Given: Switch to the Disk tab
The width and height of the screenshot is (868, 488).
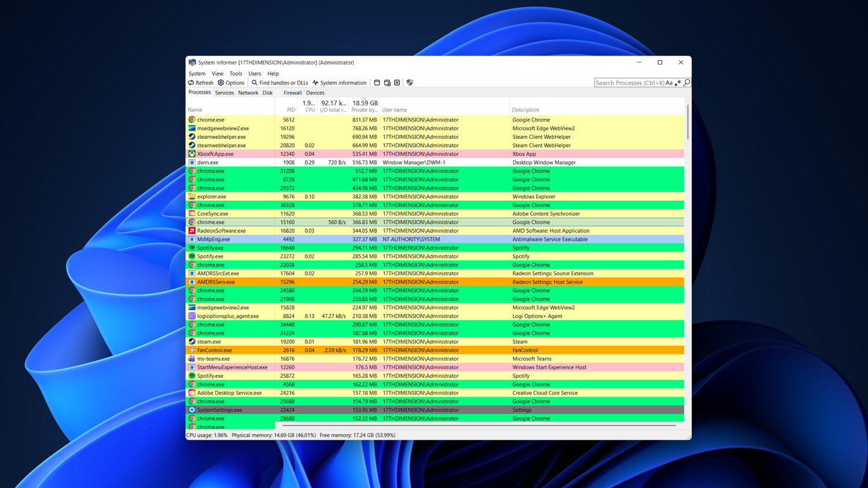Looking at the screenshot, I should 267,93.
